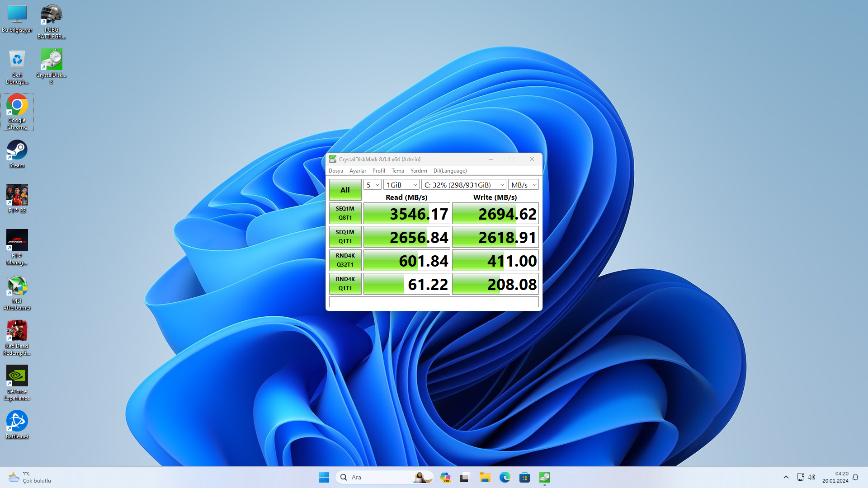Click the green All benchmark button
Screen dimensions: 868x488
tap(345, 190)
